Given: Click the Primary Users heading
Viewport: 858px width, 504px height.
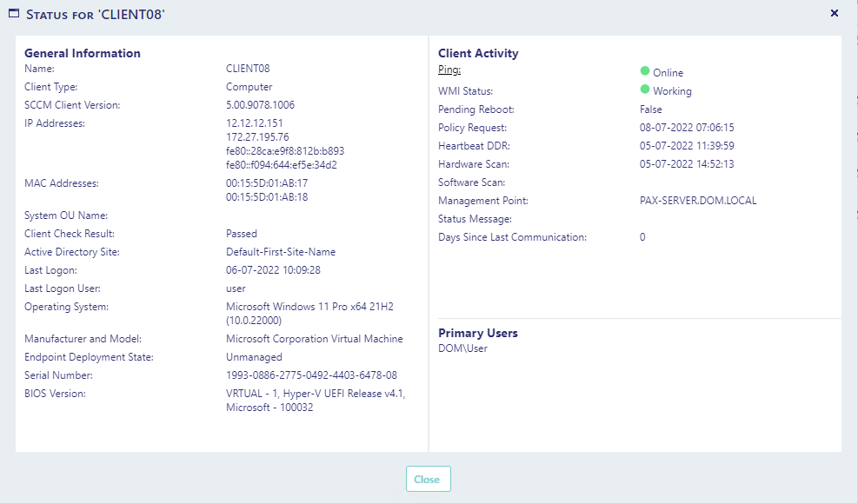Looking at the screenshot, I should 477,333.
